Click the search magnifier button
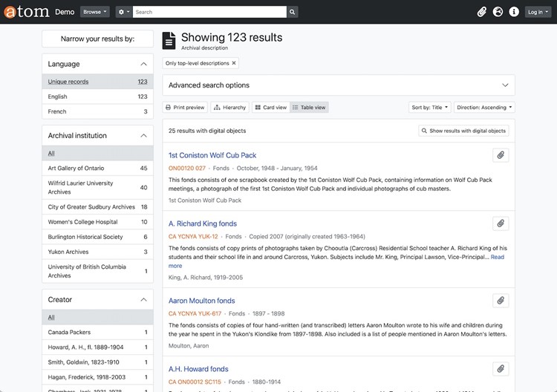Screen dimensions: 557x392 click(293, 12)
